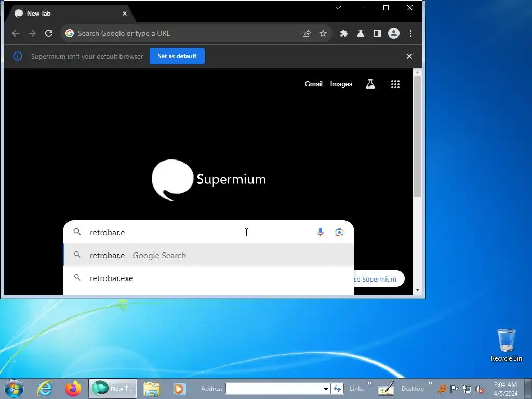Open the Search Labs flask on the page

click(x=370, y=84)
